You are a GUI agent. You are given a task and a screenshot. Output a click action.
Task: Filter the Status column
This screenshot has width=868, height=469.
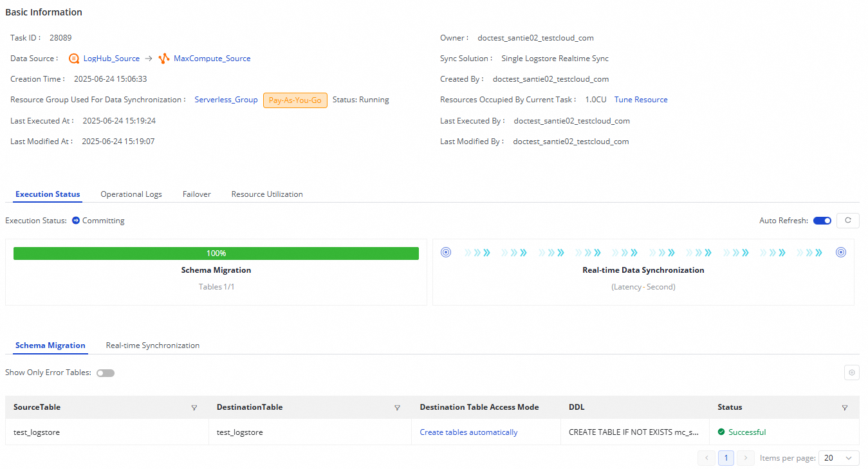point(845,408)
